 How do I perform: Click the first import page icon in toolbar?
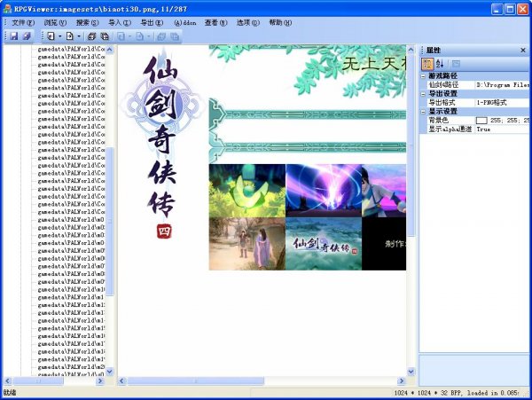pos(51,36)
